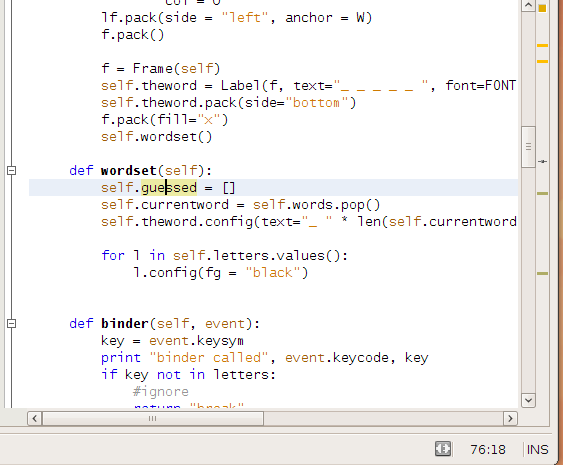The image size is (563, 465).
Task: Click the vertical scrollbar down arrow
Action: point(528,400)
